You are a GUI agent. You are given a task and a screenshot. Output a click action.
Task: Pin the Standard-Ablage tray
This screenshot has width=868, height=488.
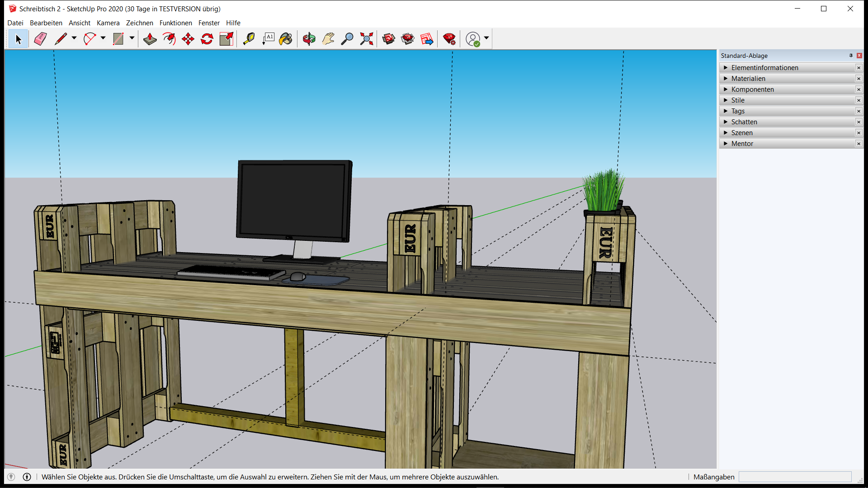851,56
